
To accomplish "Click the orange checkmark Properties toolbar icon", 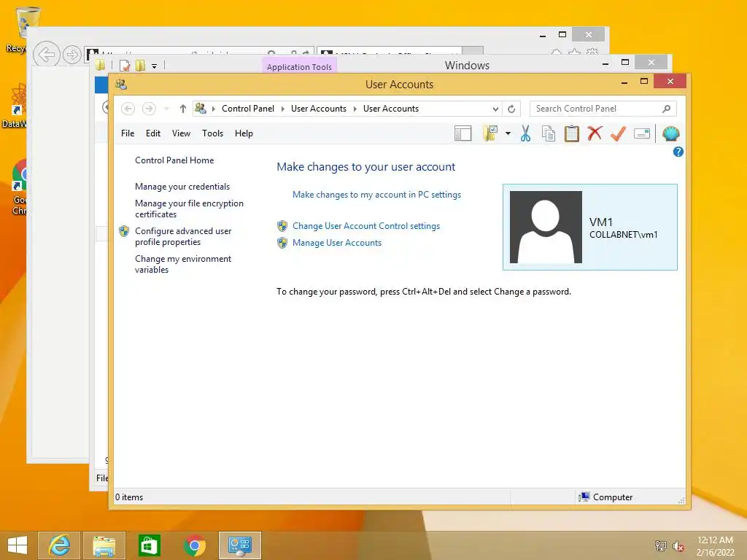I will coord(618,134).
